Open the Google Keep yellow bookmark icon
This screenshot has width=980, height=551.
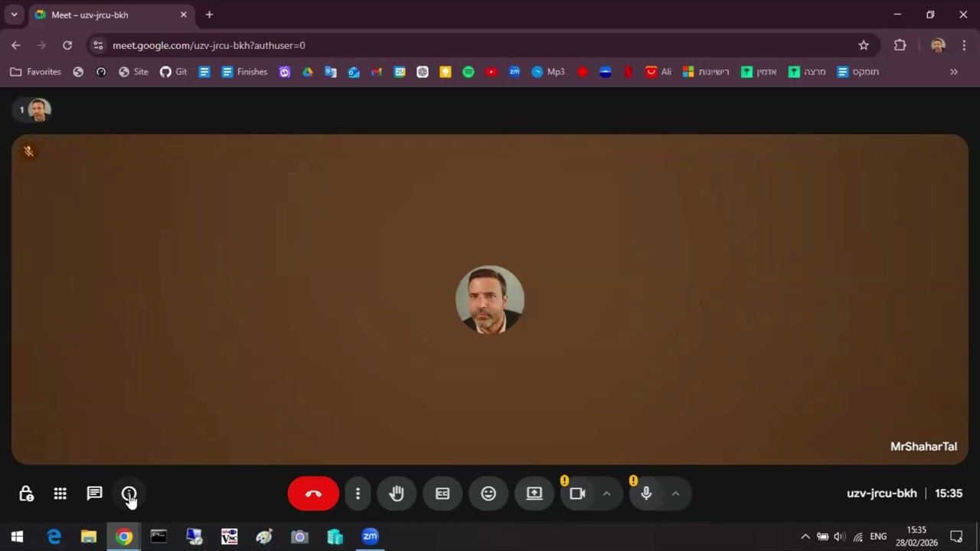(x=446, y=72)
